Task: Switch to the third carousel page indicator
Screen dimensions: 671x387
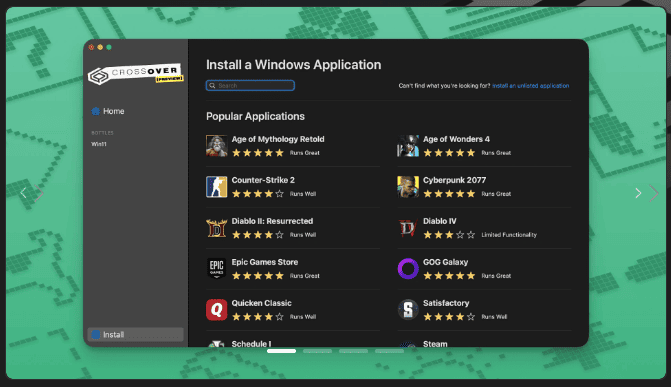Action: (x=353, y=351)
